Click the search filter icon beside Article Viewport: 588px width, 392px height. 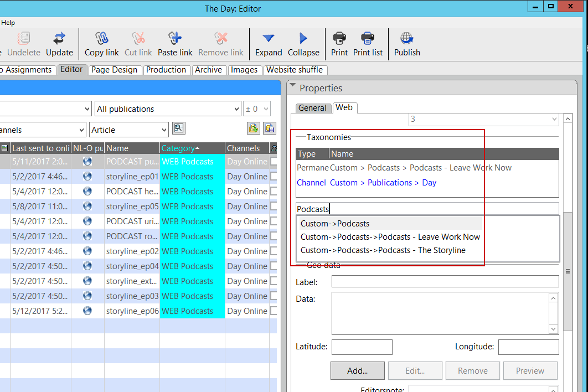pyautogui.click(x=179, y=128)
